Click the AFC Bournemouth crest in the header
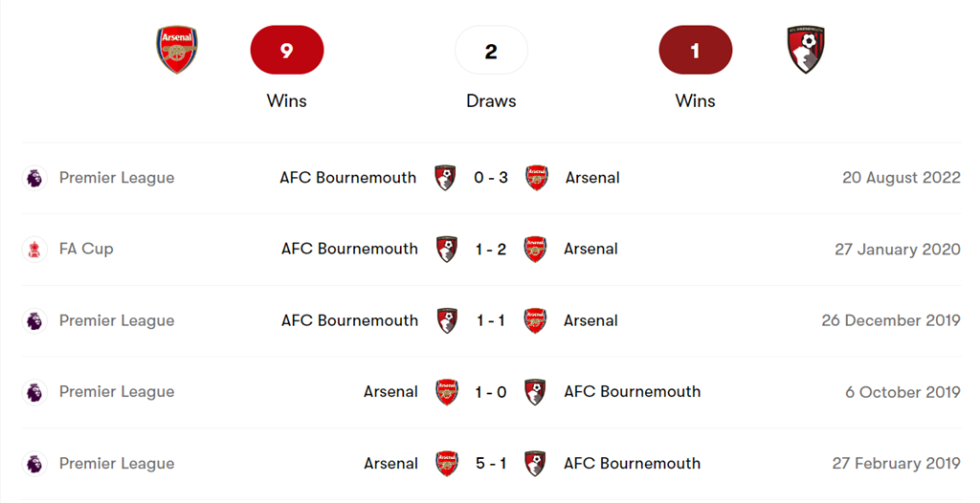This screenshot has height=503, width=980. click(x=807, y=51)
